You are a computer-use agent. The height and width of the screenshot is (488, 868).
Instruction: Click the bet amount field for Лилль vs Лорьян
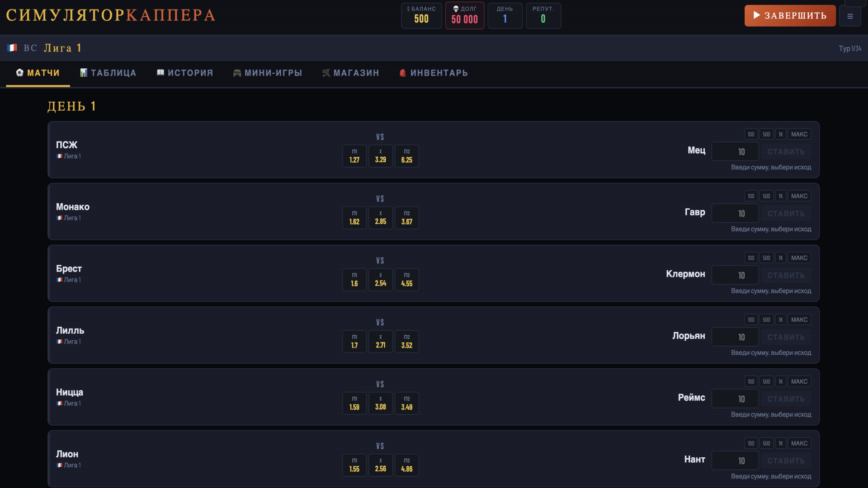735,337
